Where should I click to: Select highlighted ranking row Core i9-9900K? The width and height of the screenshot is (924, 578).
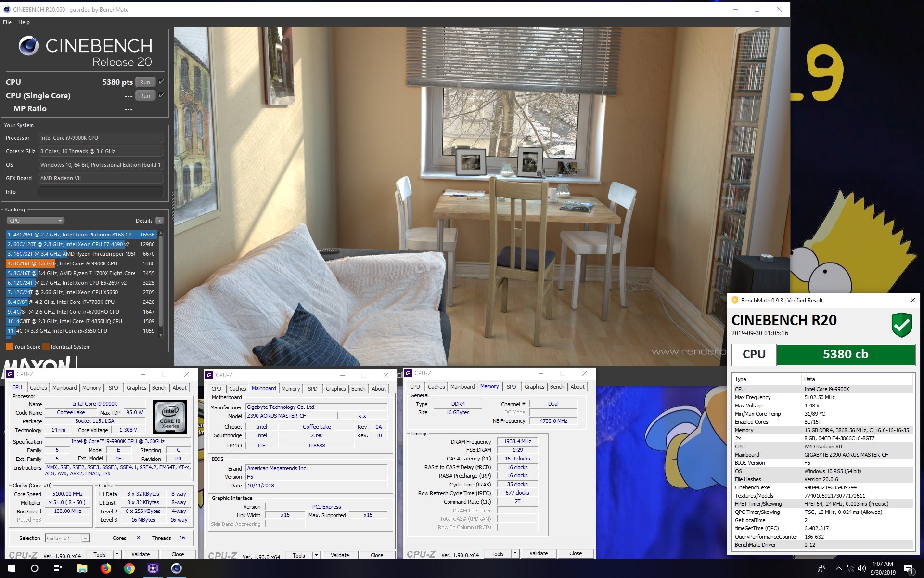(x=81, y=263)
